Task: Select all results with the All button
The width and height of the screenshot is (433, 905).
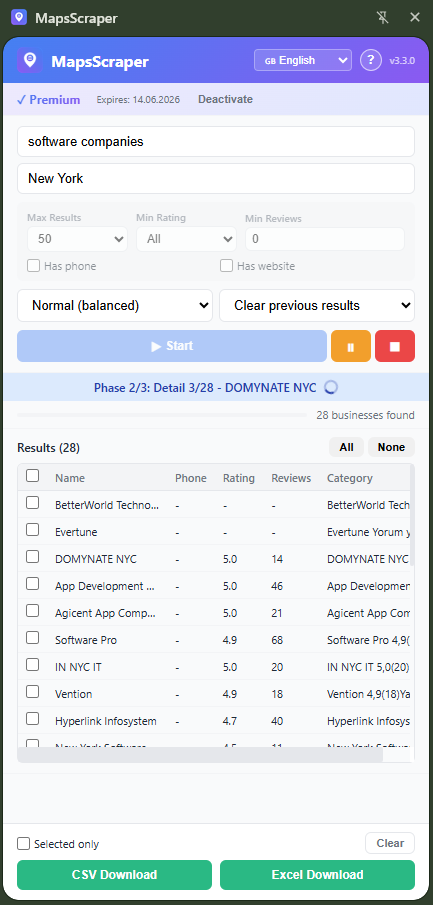Action: 346,447
